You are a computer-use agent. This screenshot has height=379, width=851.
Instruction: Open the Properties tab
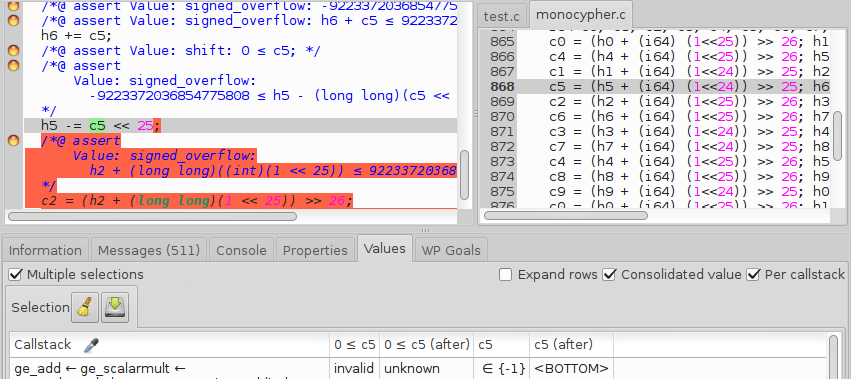click(x=315, y=250)
